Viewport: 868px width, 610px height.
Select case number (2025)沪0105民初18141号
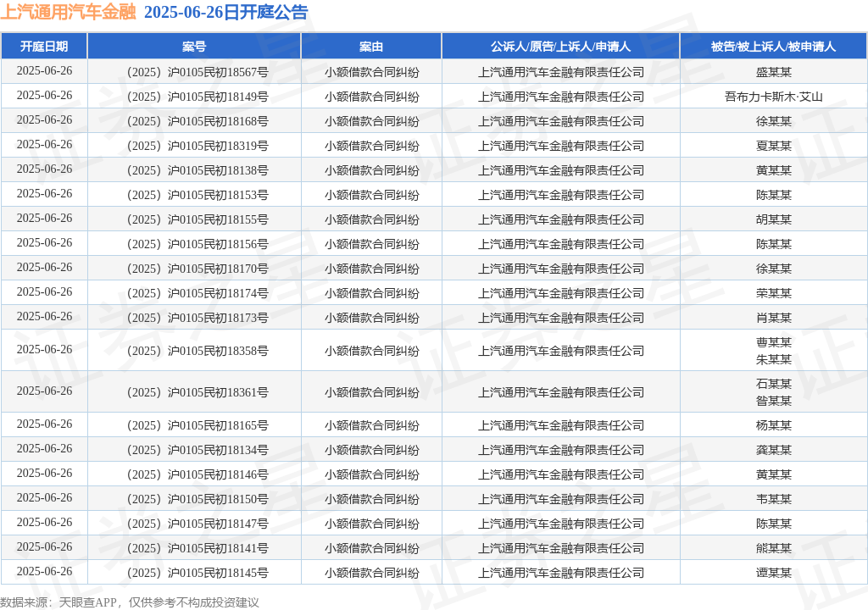point(198,548)
